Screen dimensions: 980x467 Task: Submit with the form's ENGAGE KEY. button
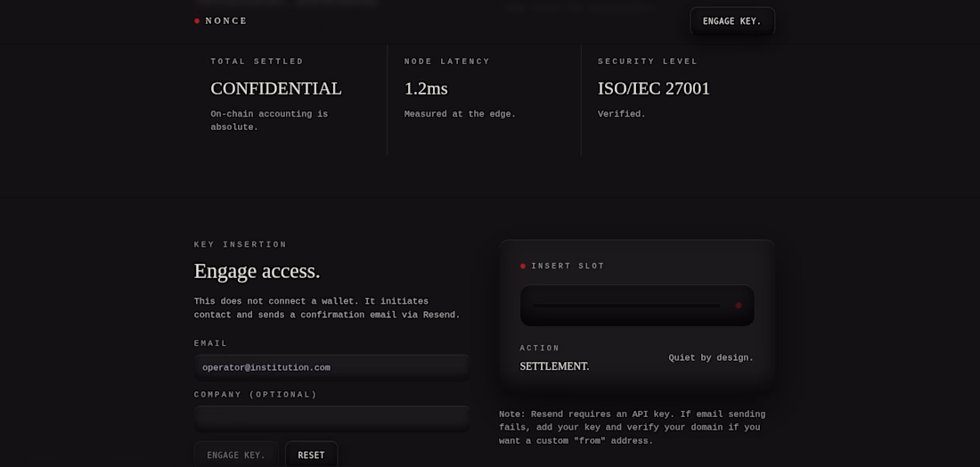[x=236, y=455]
